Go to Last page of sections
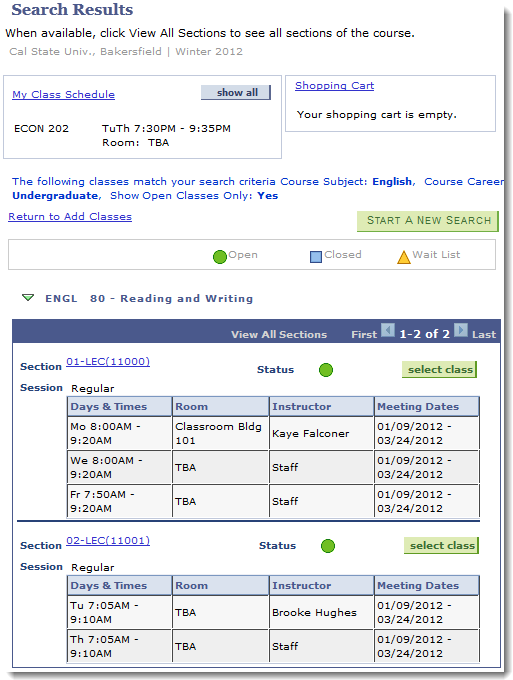Viewport: 513px width, 680px height. 484,334
